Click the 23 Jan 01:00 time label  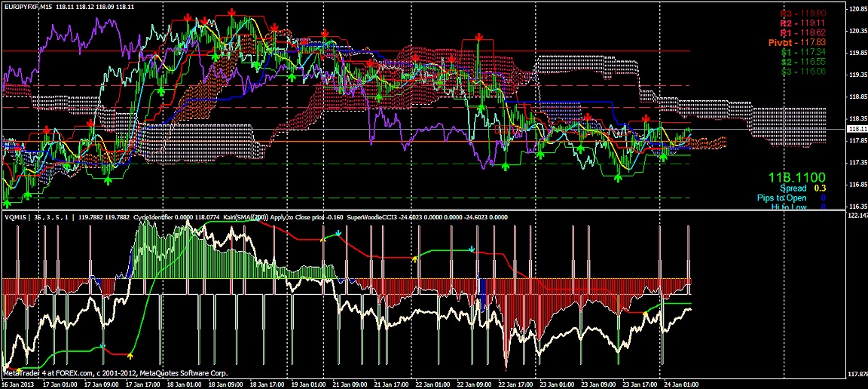[555, 384]
